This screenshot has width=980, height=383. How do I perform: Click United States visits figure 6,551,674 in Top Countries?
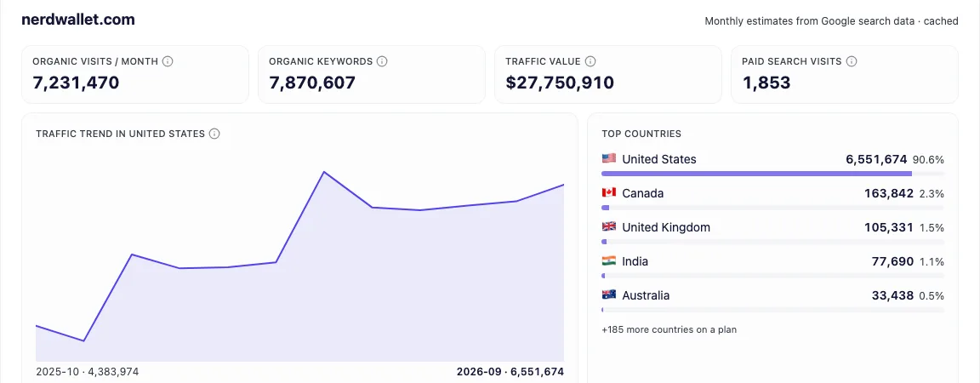point(876,159)
